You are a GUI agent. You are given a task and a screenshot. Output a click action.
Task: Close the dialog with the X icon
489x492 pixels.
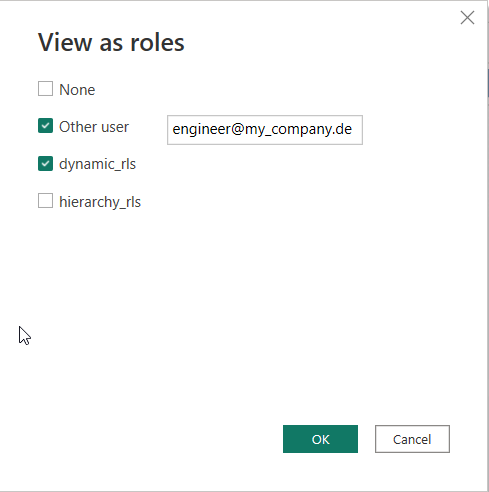pyautogui.click(x=467, y=18)
